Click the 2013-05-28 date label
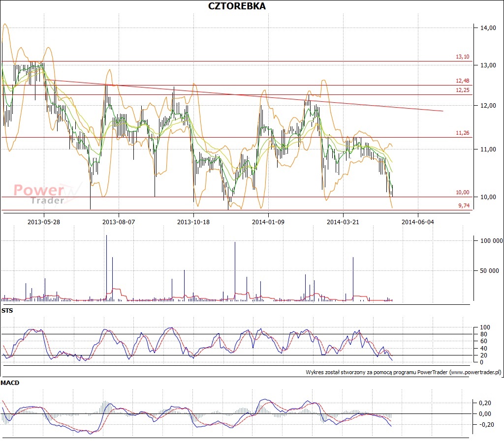The width and height of the screenshot is (504, 442). tap(44, 222)
